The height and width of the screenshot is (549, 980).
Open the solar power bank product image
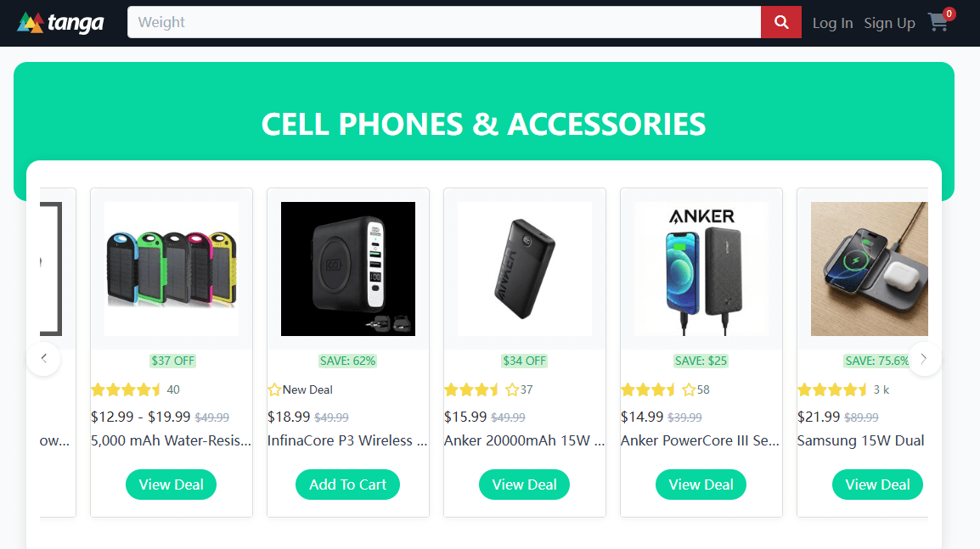pyautogui.click(x=172, y=269)
